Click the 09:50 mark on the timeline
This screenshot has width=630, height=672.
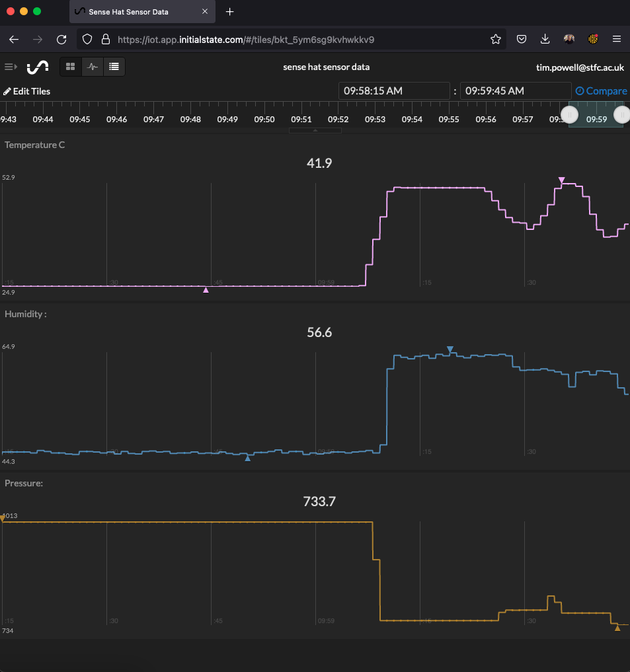[264, 119]
